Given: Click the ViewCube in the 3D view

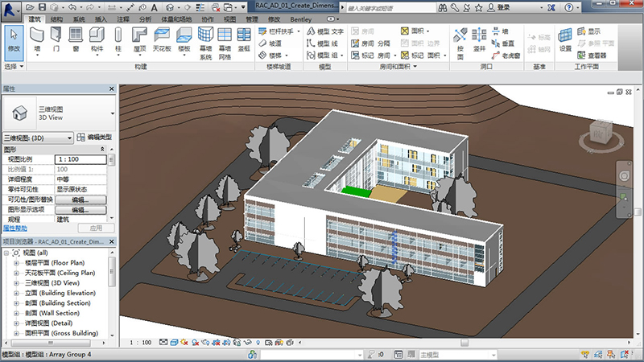Looking at the screenshot, I should click(x=599, y=134).
